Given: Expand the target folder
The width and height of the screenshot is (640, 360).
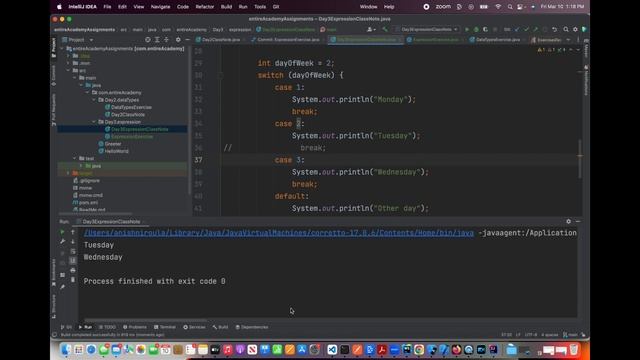Looking at the screenshot, I should point(68,173).
